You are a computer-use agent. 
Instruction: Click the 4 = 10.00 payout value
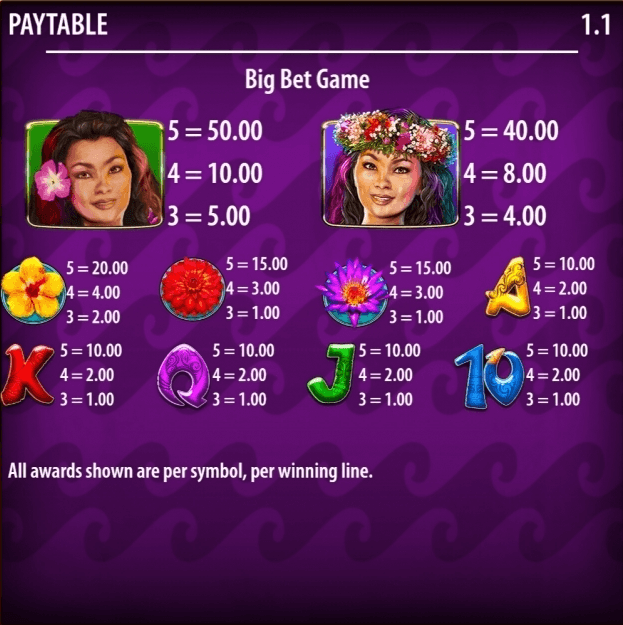coord(215,173)
